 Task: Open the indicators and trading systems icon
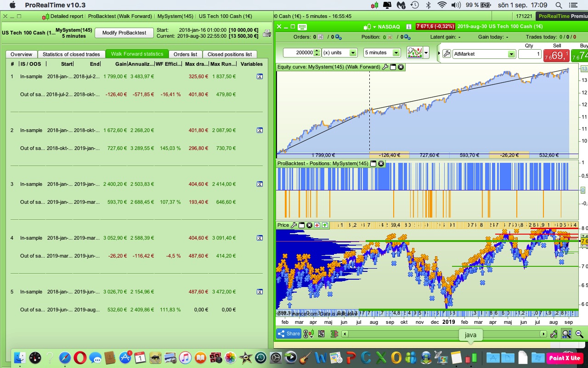pyautogui.click(x=415, y=53)
